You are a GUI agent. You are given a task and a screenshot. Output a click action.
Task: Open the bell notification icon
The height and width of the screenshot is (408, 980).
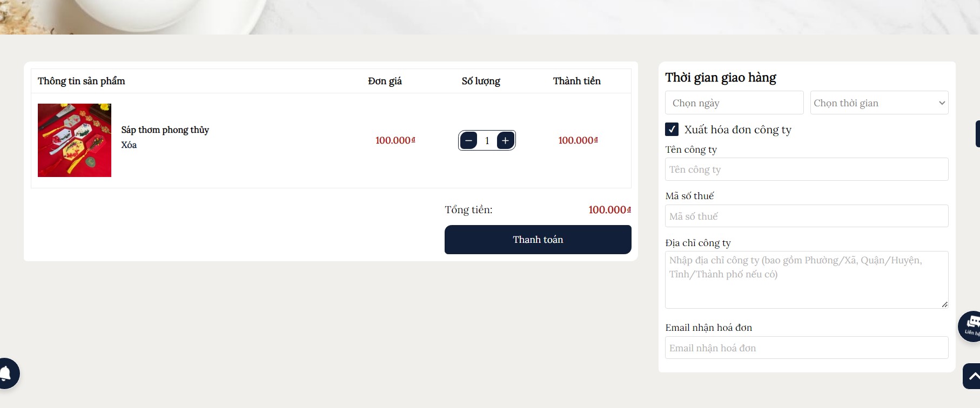click(x=8, y=373)
